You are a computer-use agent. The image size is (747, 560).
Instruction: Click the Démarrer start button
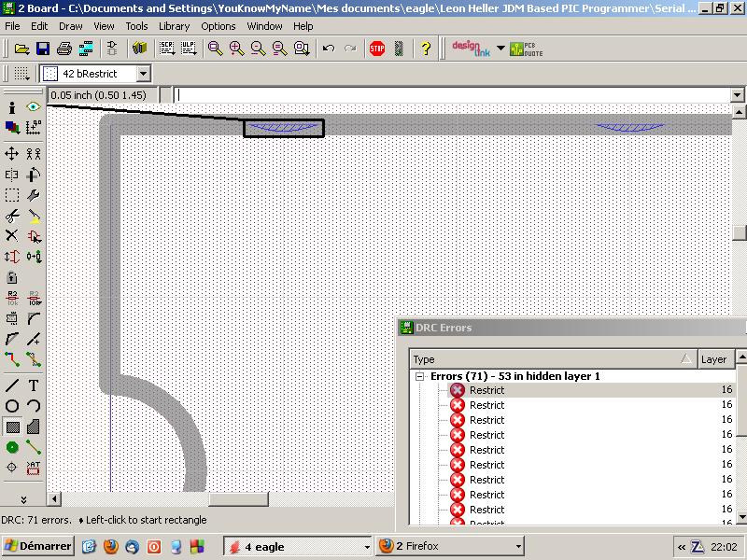pyautogui.click(x=38, y=546)
